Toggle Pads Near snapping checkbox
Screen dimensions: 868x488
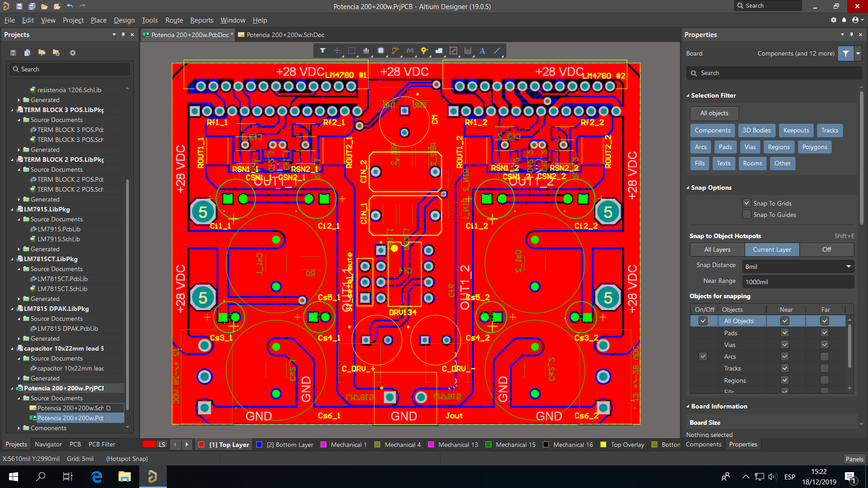[785, 333]
